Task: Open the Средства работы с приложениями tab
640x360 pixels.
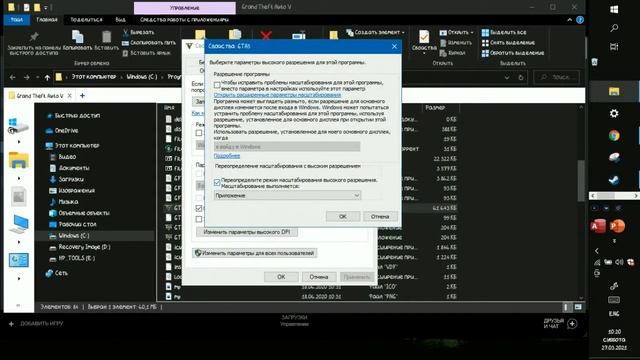Action: coord(184,20)
